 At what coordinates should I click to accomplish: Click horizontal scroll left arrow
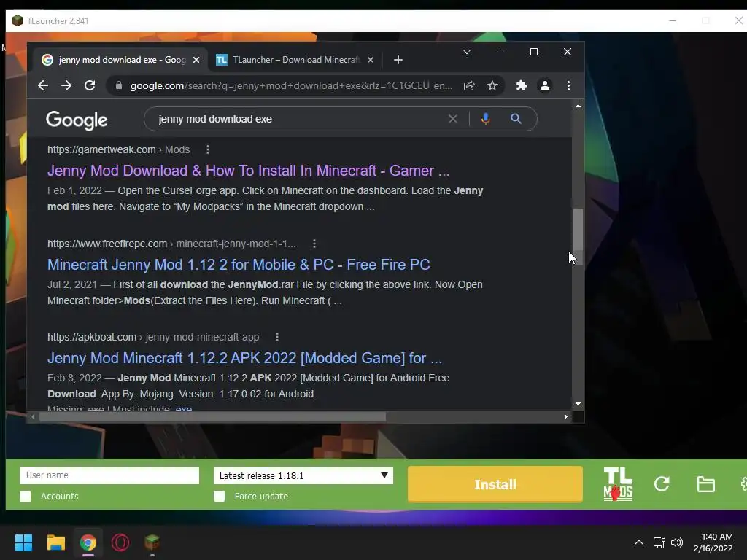click(x=32, y=416)
